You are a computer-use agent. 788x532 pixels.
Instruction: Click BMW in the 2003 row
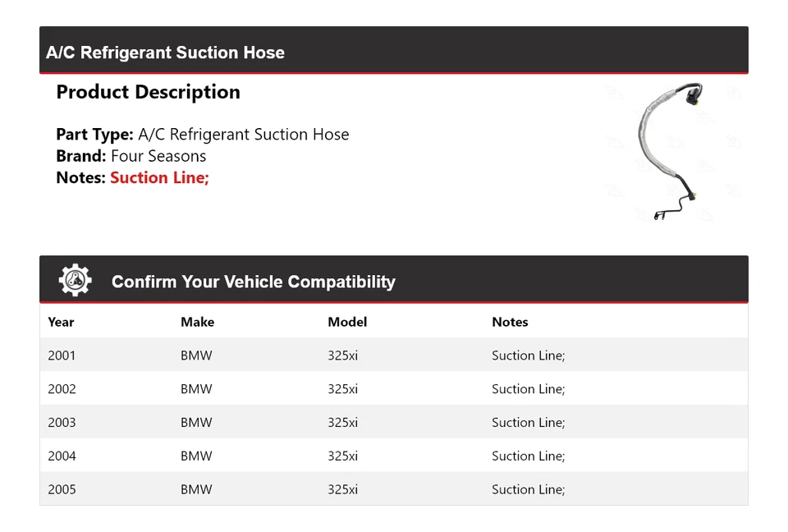click(196, 423)
